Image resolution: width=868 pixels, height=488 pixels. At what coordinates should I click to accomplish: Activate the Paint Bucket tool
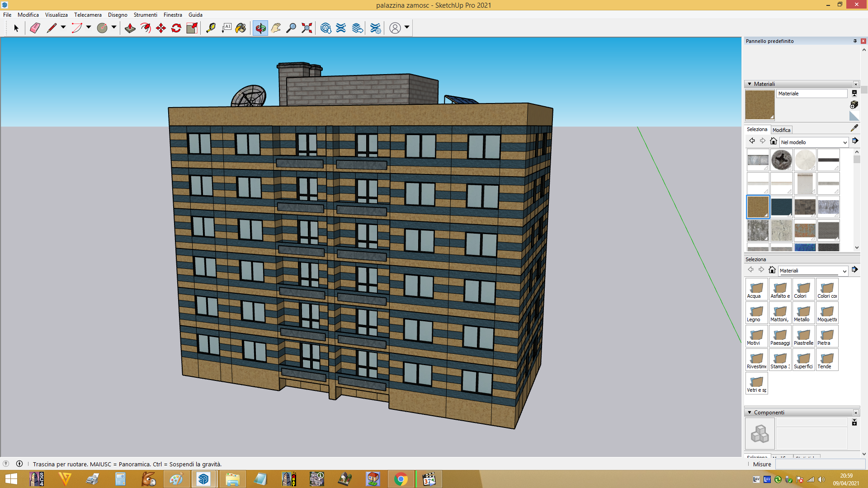click(x=241, y=28)
